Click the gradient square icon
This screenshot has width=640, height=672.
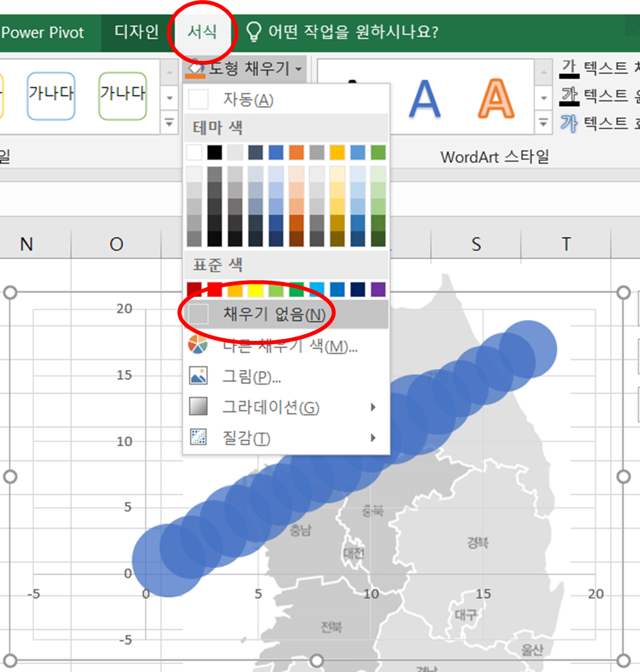pyautogui.click(x=198, y=406)
